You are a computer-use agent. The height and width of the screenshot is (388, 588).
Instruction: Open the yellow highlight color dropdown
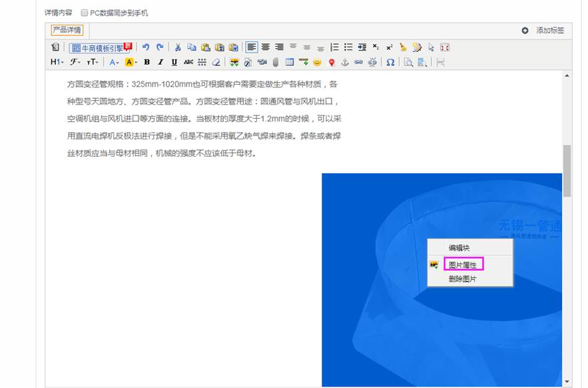click(131, 62)
